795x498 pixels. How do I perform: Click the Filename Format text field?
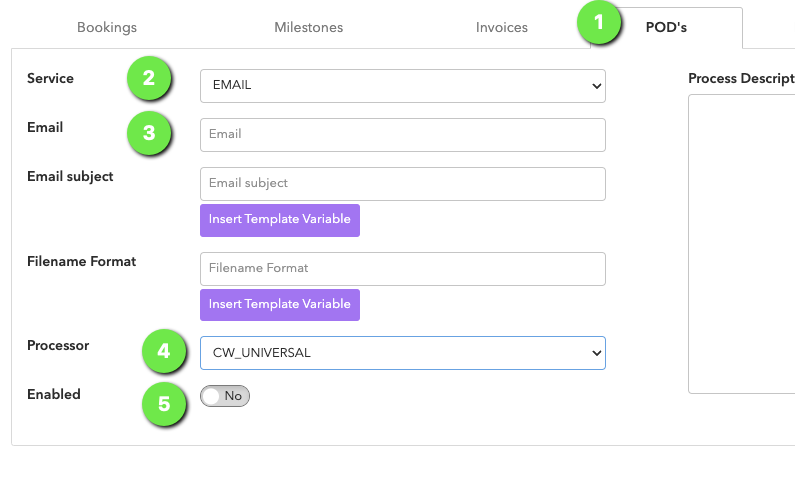click(x=403, y=269)
